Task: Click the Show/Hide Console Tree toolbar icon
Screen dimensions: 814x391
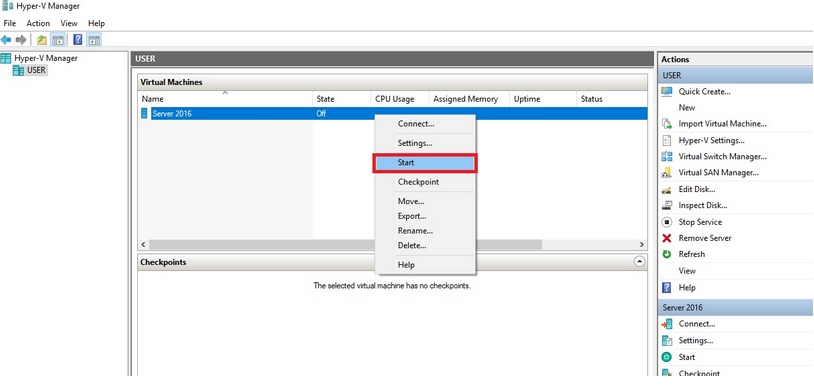Action: (58, 39)
